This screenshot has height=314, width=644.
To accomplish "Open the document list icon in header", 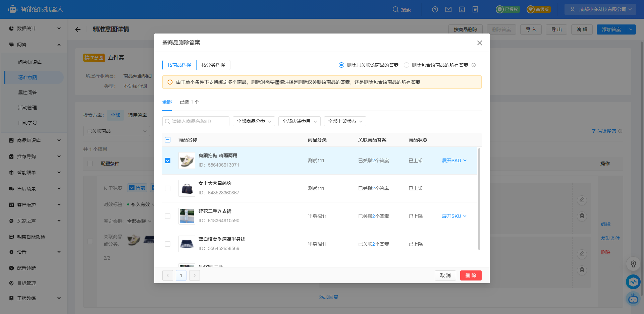I will (x=475, y=9).
